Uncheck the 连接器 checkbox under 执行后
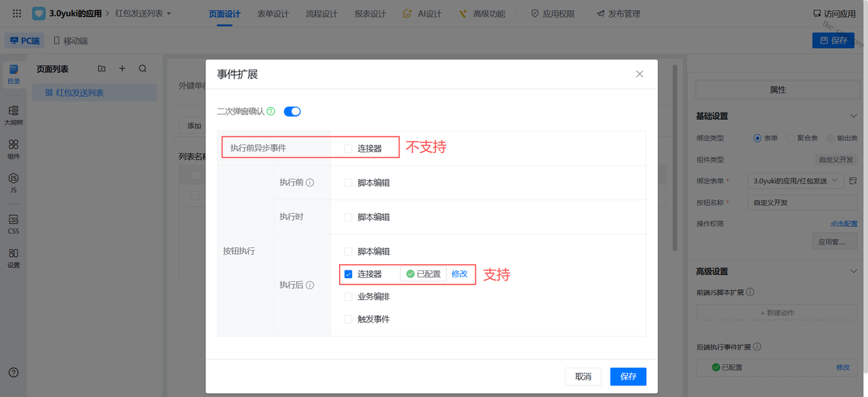Viewport: 868px width, 397px height. [349, 274]
